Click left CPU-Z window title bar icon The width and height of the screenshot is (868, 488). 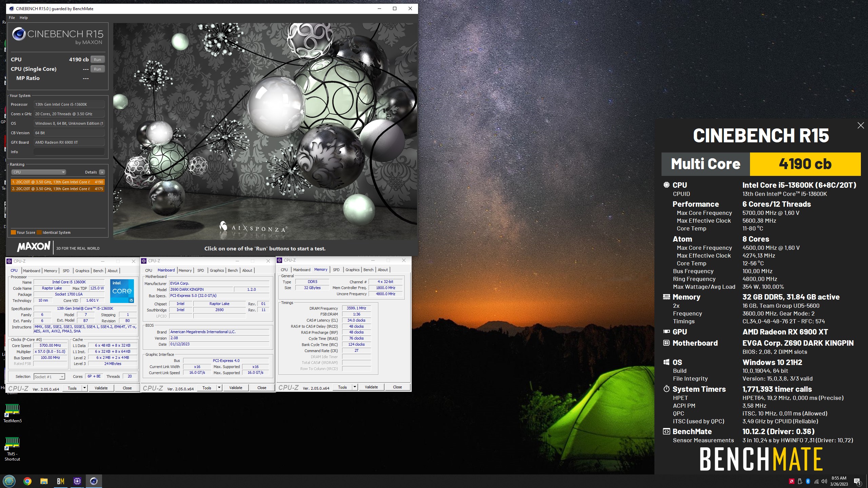point(9,261)
